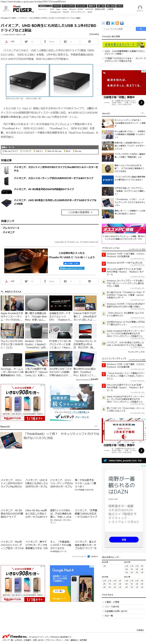Viewport: 146px width, 644px height.
Task: Open the パイオニア related link
Action: tap(9, 232)
